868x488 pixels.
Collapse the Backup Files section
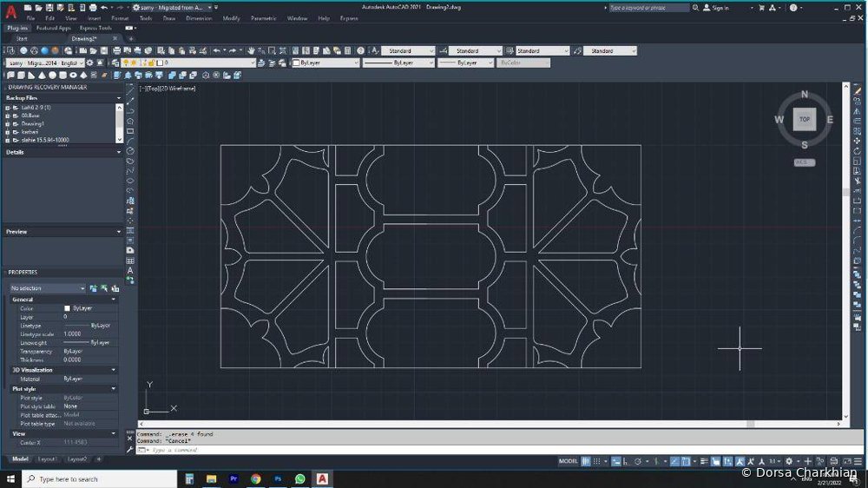(x=118, y=98)
